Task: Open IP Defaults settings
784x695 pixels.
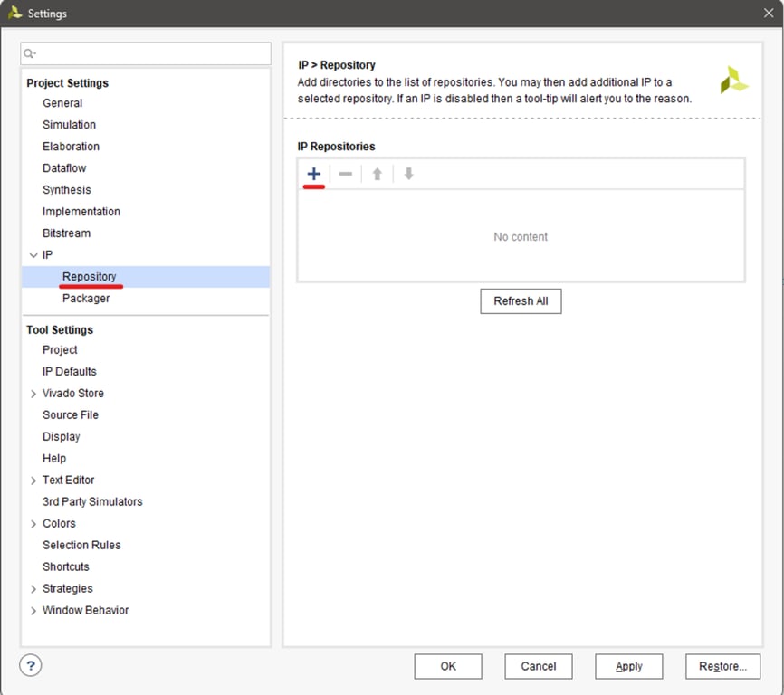Action: click(70, 372)
